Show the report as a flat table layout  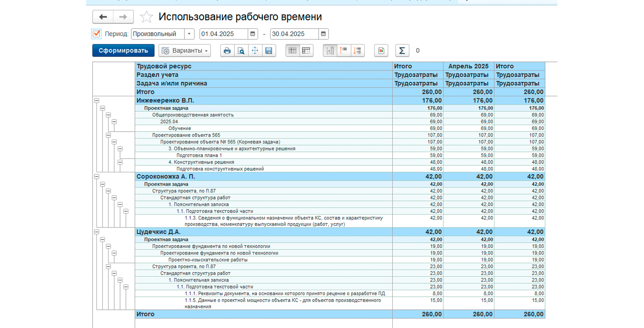(x=293, y=51)
